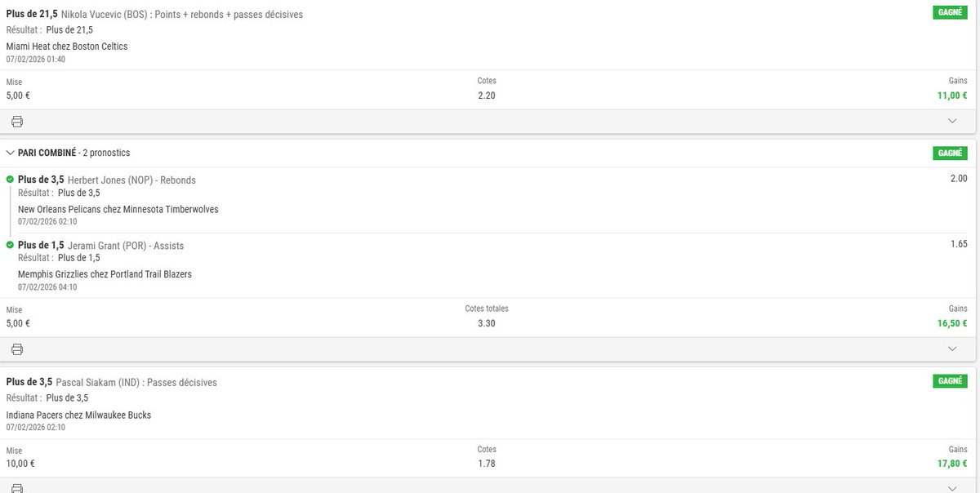This screenshot has height=493, width=980.
Task: Print the Nikola Vucevic bet slip
Action: click(x=17, y=122)
